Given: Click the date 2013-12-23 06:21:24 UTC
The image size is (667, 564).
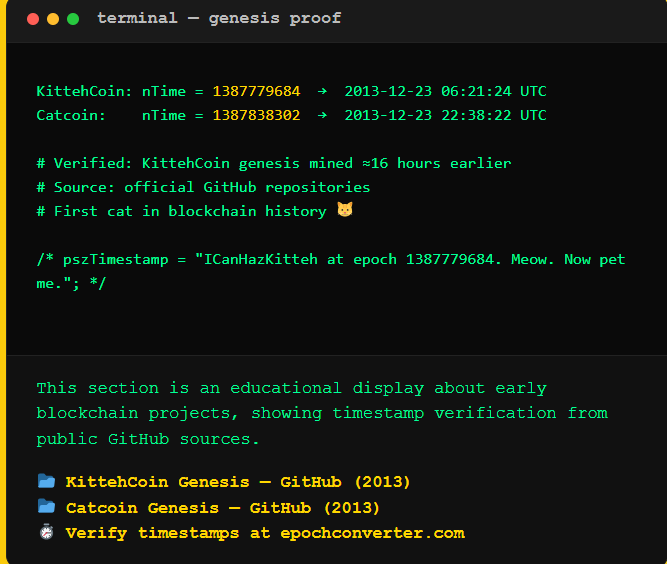Looking at the screenshot, I should pyautogui.click(x=445, y=91).
